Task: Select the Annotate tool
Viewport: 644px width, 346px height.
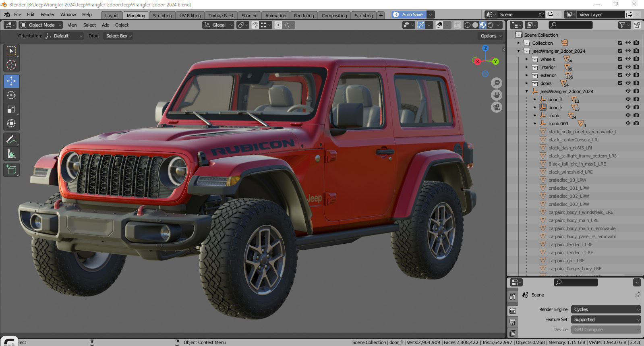Action: [x=11, y=140]
